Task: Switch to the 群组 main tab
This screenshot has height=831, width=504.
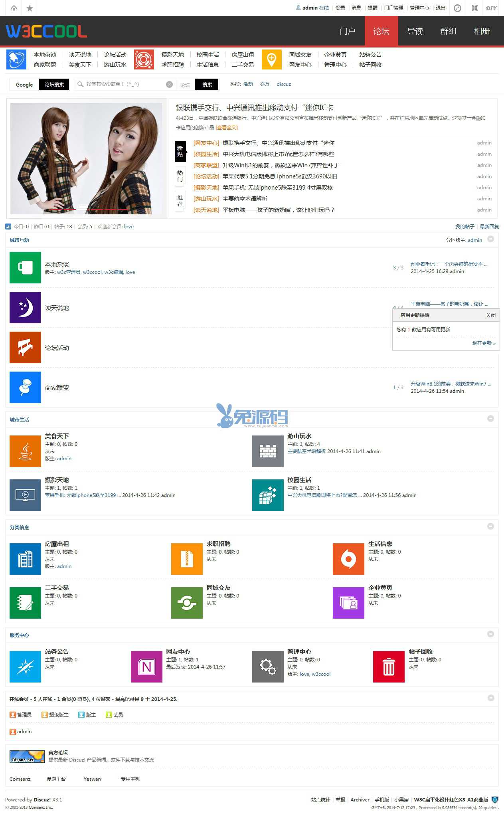Action: pos(449,31)
